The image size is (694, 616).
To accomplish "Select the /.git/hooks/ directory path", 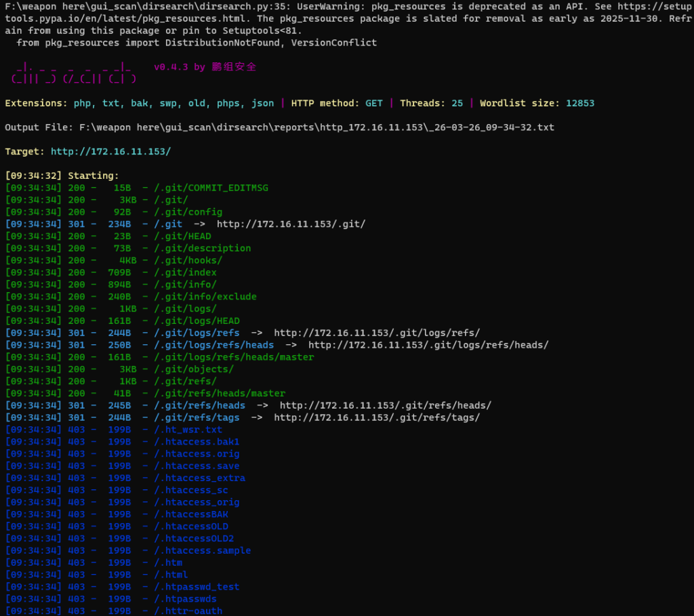I will [188, 260].
